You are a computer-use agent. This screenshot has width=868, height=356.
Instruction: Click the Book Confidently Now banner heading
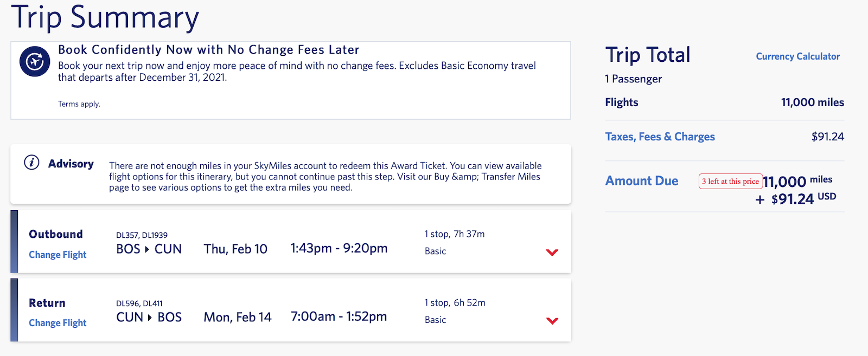point(208,50)
